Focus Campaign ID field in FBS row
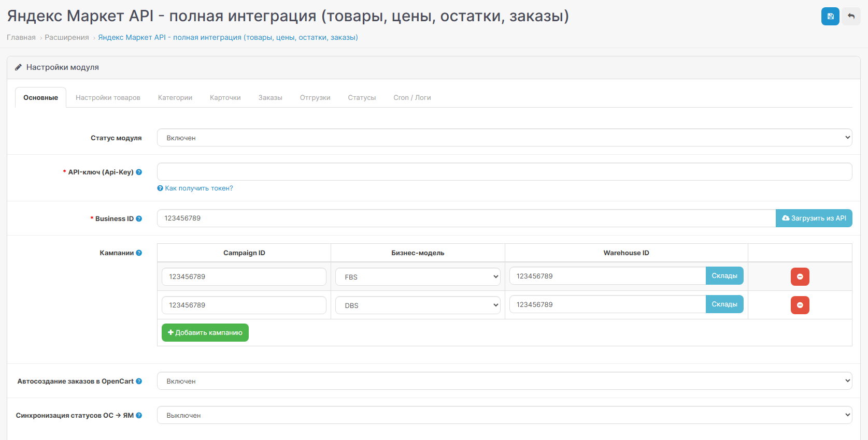868x440 pixels. point(244,277)
